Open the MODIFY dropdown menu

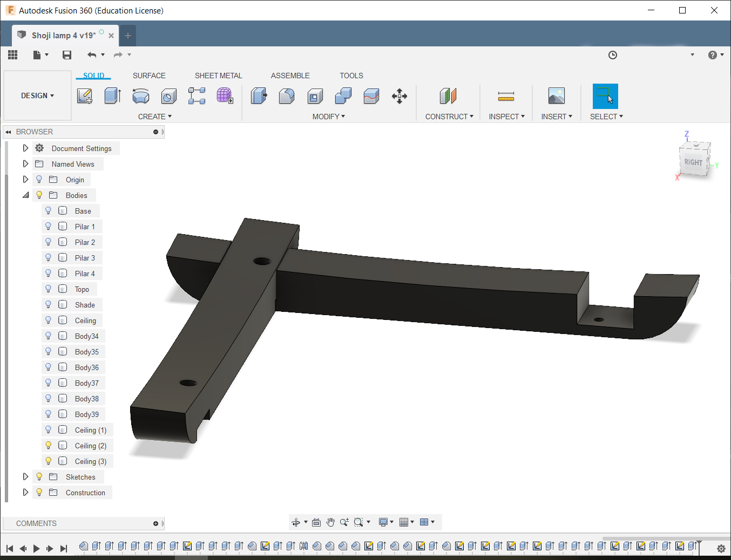329,117
